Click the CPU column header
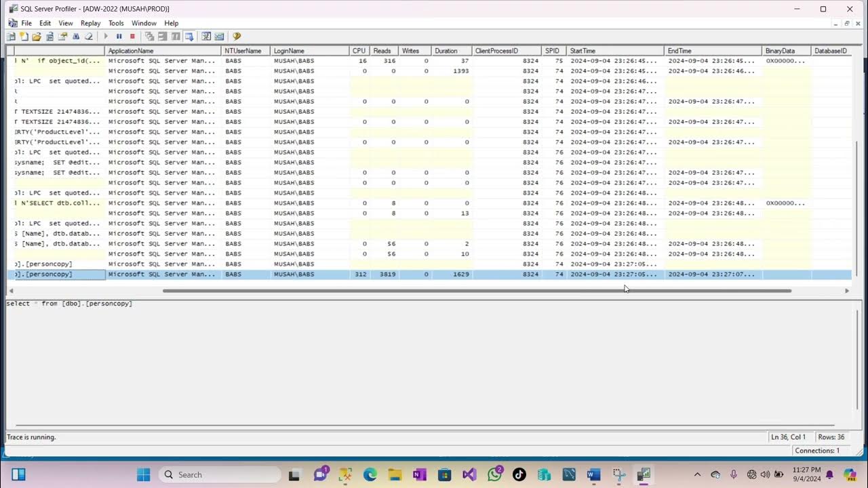868x488 pixels. coord(359,51)
